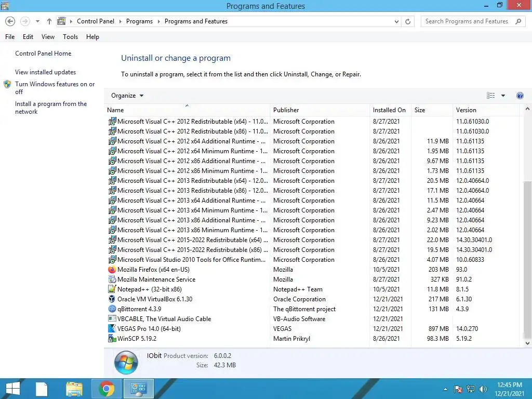The image size is (532, 399).
Task: Open the Windows Start button
Action: click(13, 389)
